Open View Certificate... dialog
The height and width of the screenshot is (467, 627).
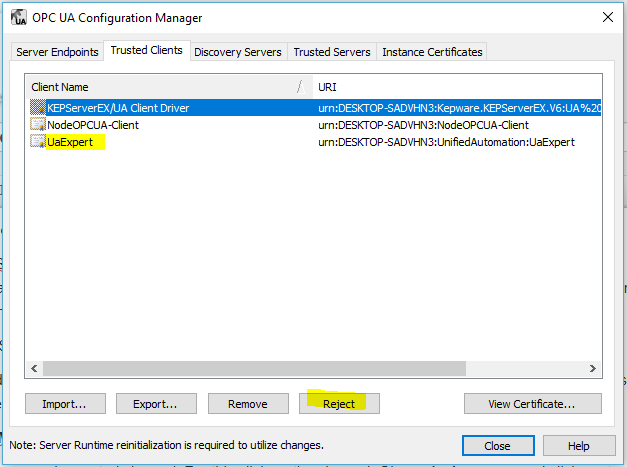pyautogui.click(x=533, y=404)
